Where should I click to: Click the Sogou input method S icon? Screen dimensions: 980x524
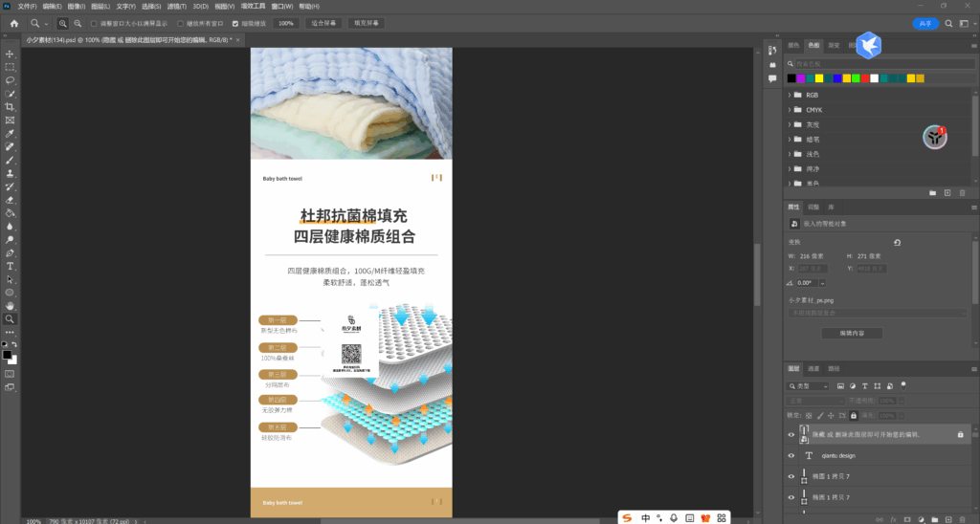(627, 517)
